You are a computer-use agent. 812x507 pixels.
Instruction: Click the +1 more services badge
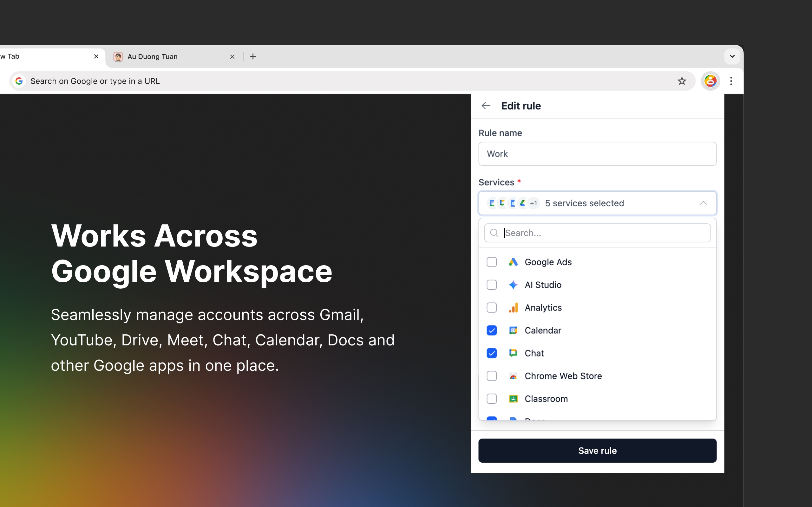coord(533,203)
